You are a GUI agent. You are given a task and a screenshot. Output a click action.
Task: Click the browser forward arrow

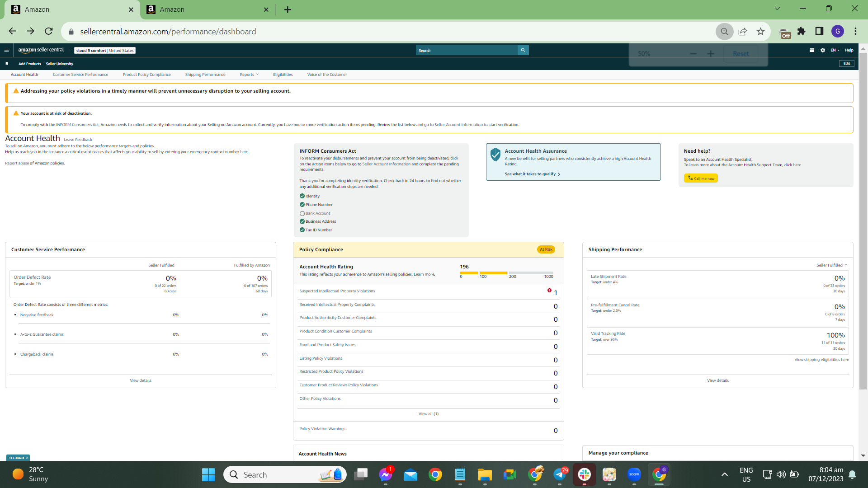click(30, 31)
